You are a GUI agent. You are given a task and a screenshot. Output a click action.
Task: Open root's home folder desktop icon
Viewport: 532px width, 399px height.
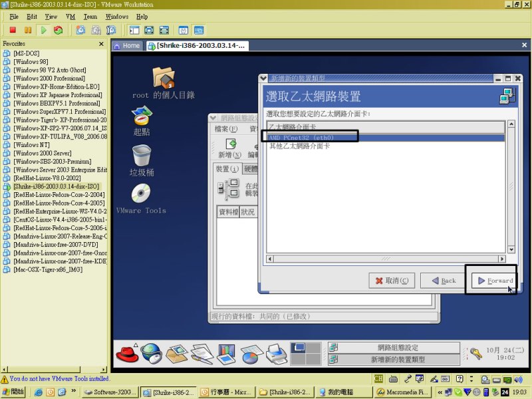pyautogui.click(x=163, y=78)
